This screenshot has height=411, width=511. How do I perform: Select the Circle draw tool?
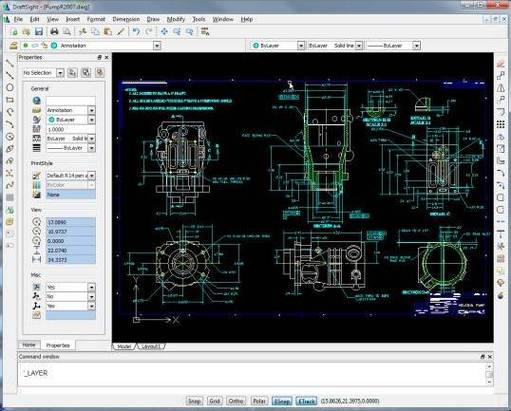[10, 88]
